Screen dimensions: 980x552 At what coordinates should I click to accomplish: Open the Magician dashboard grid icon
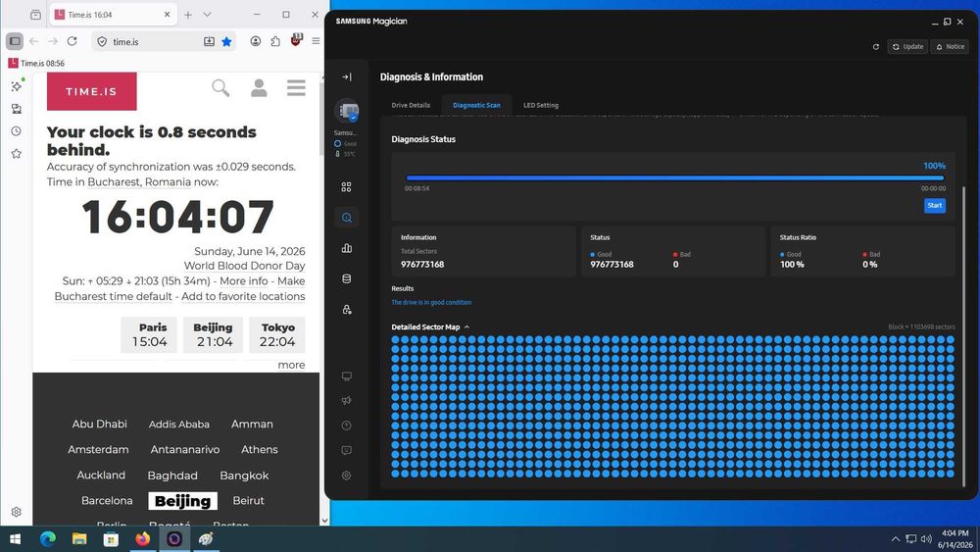pyautogui.click(x=346, y=187)
